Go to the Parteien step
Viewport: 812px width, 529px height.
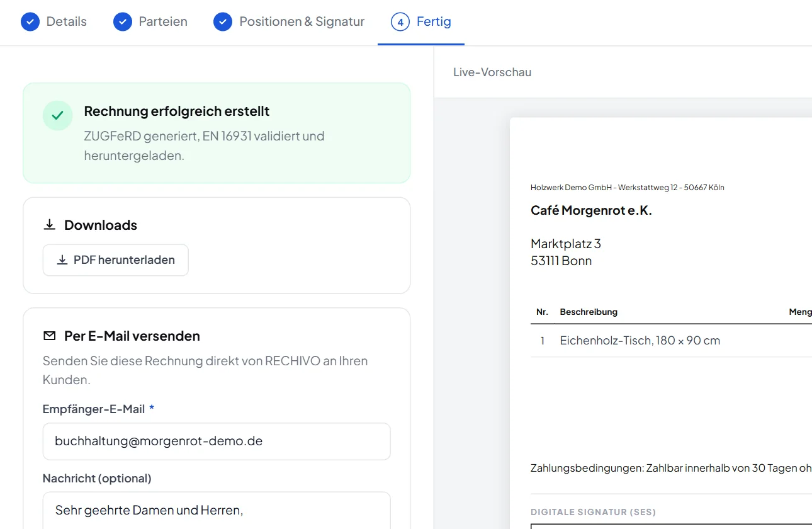tap(150, 22)
